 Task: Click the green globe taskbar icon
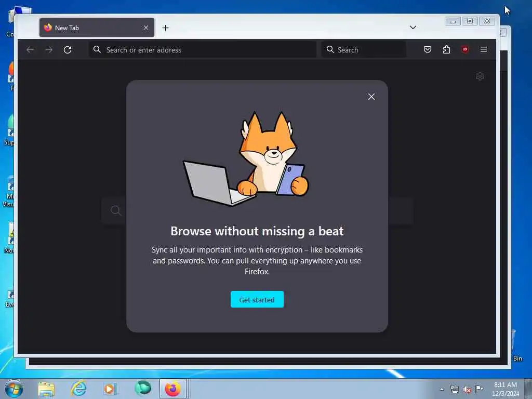click(143, 388)
